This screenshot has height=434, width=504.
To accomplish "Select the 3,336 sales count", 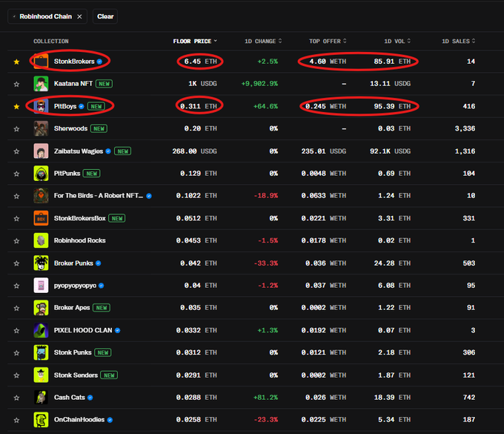I will point(465,128).
